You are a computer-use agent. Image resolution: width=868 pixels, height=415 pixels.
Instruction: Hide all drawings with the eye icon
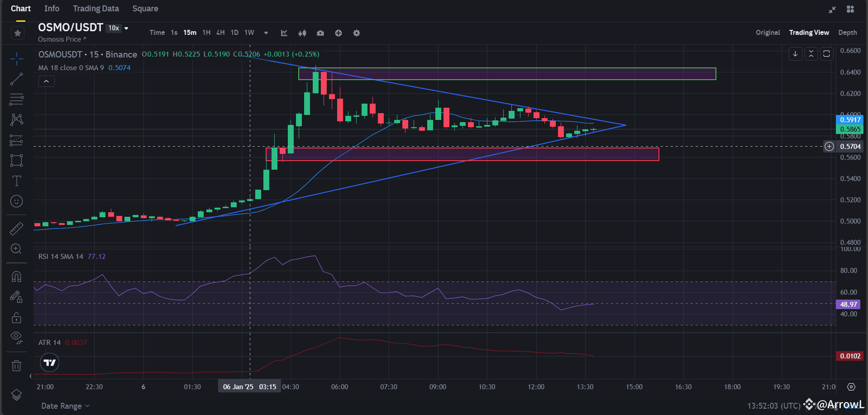(x=17, y=338)
